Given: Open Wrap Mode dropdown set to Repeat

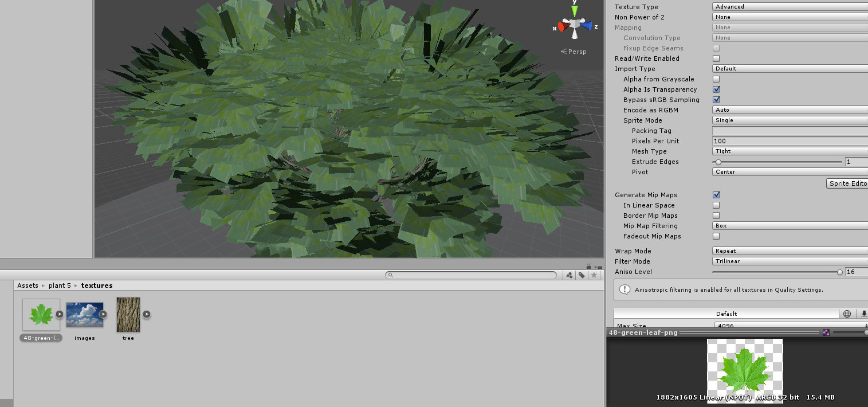Looking at the screenshot, I should (790, 251).
